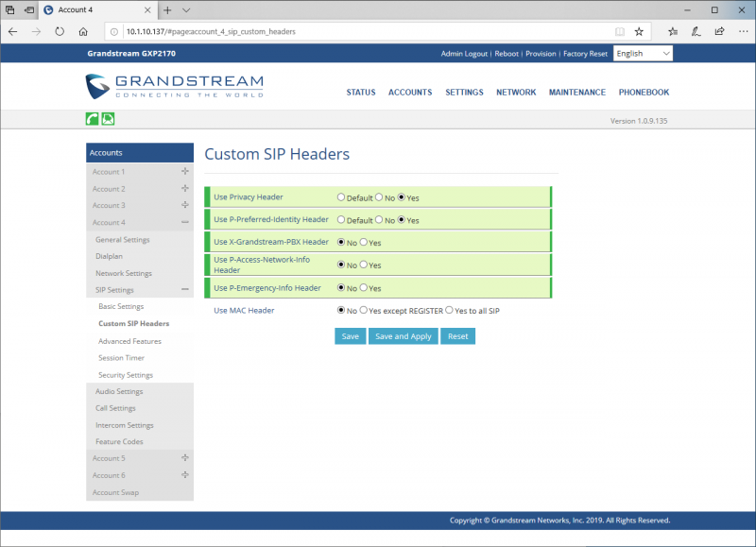756x547 pixels.
Task: Click tabs you've set aside icon
Action: point(10,9)
